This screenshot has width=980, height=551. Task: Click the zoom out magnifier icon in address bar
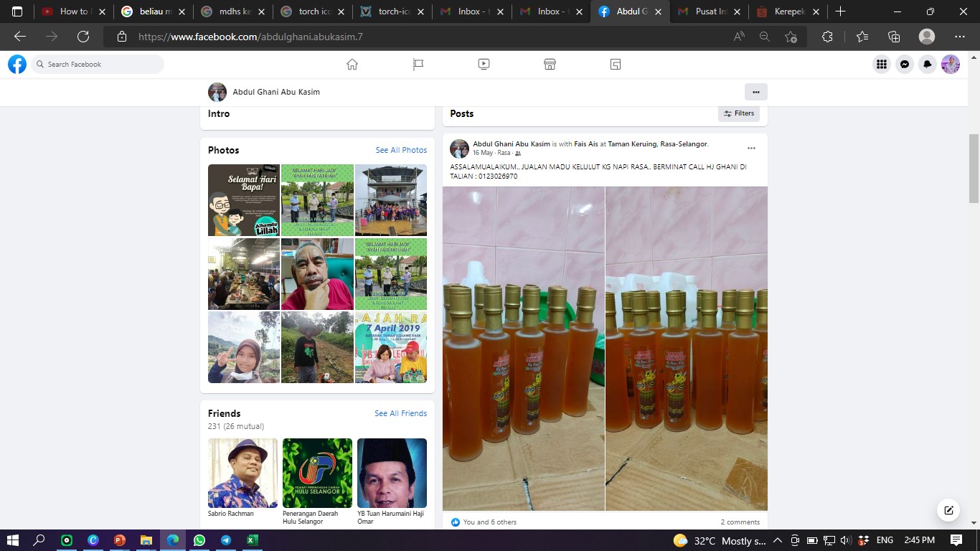click(765, 37)
